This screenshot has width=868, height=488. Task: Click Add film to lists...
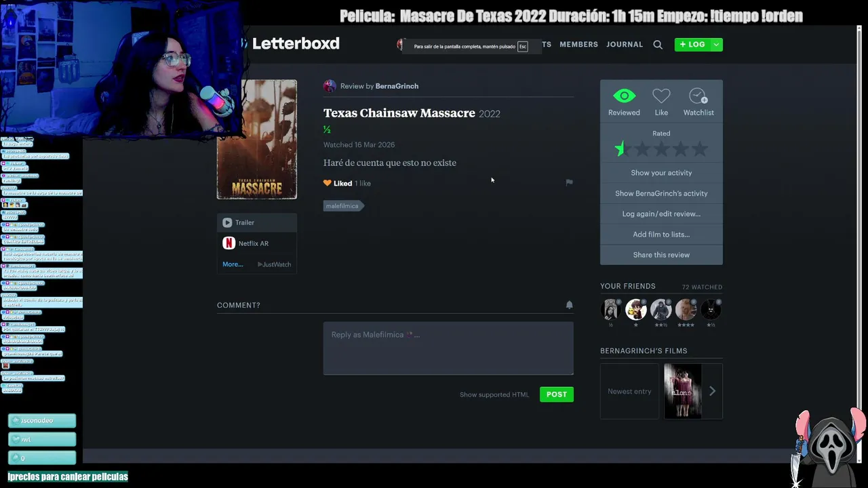click(661, 235)
